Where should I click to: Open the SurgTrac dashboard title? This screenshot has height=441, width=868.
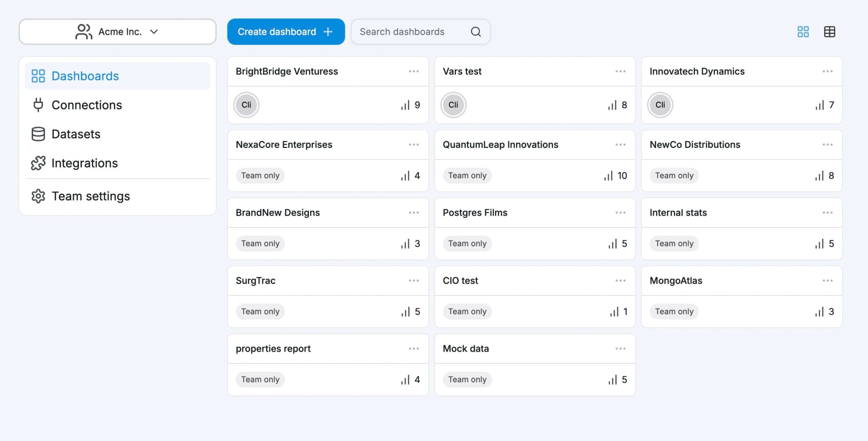[x=255, y=281]
